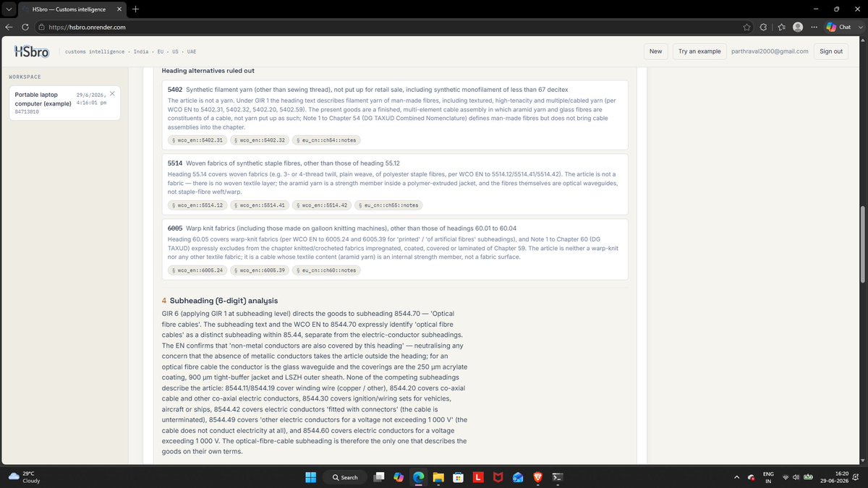The width and height of the screenshot is (868, 488).
Task: Open battery status in system tray
Action: point(809,477)
